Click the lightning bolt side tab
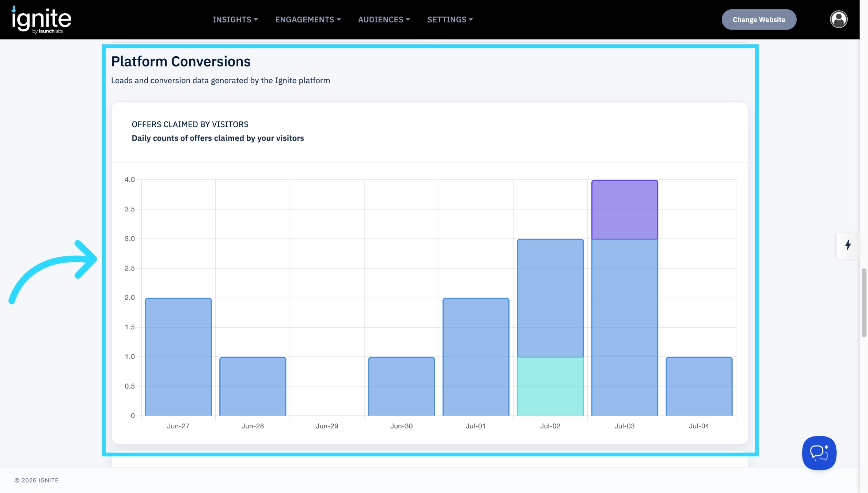The image size is (868, 493). tap(848, 245)
